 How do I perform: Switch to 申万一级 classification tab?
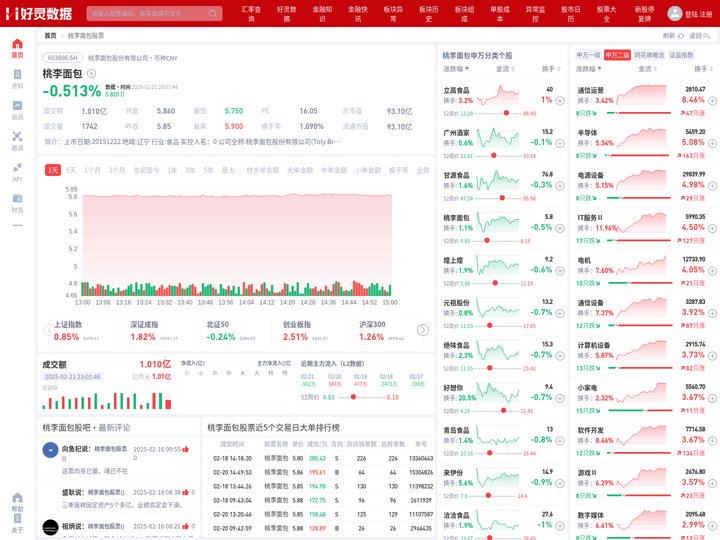pyautogui.click(x=589, y=55)
